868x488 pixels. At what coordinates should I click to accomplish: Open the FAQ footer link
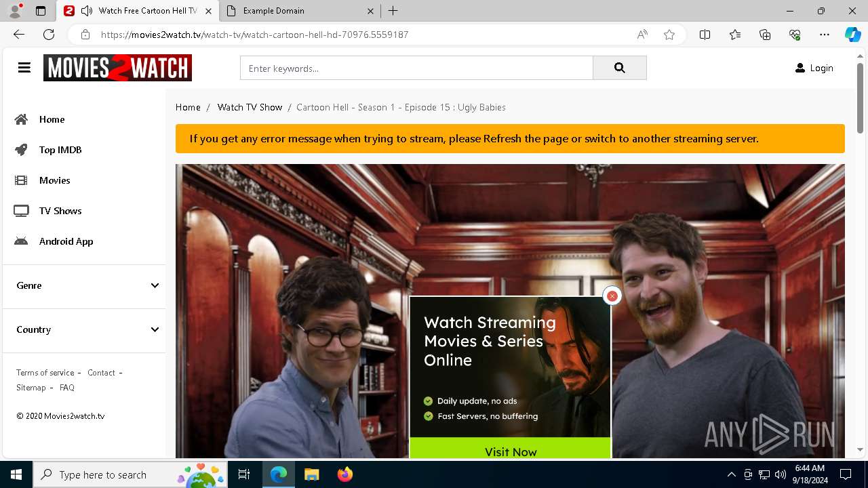(x=67, y=388)
